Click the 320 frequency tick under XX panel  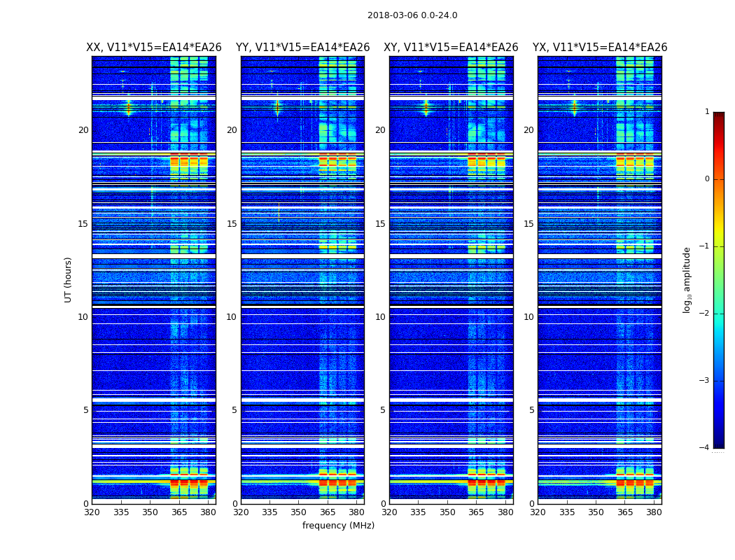pos(92,512)
